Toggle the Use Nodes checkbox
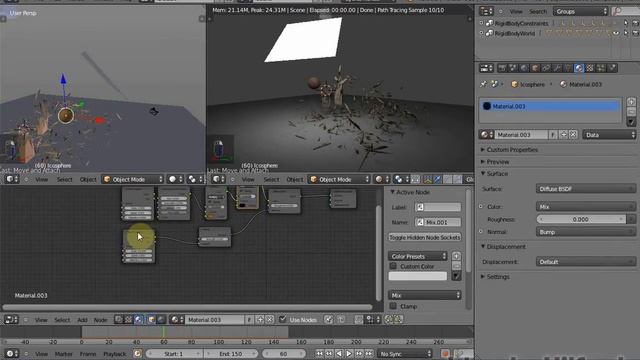This screenshot has width=640, height=360. [282, 319]
